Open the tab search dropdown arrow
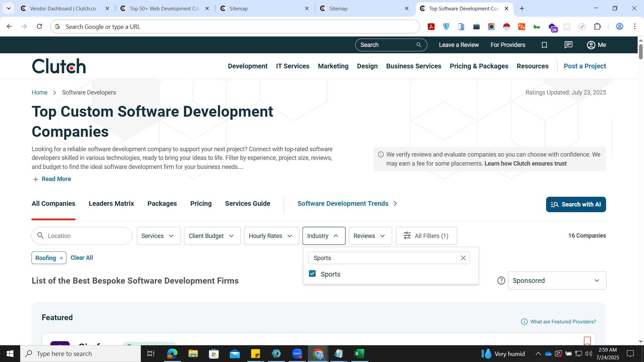 coord(9,8)
